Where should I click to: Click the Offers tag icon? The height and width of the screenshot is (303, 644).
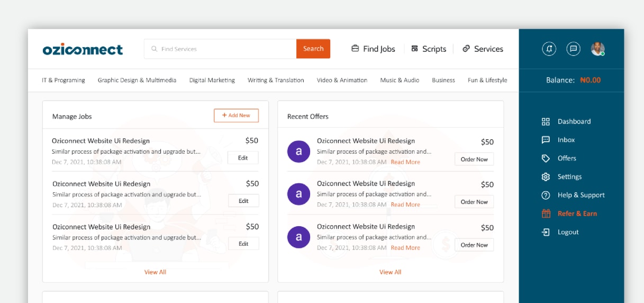coord(546,158)
